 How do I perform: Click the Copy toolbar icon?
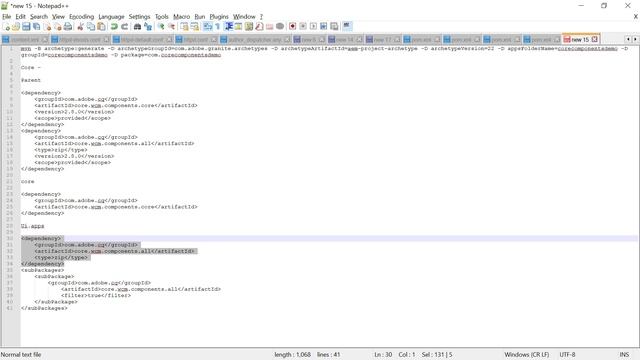(91, 27)
